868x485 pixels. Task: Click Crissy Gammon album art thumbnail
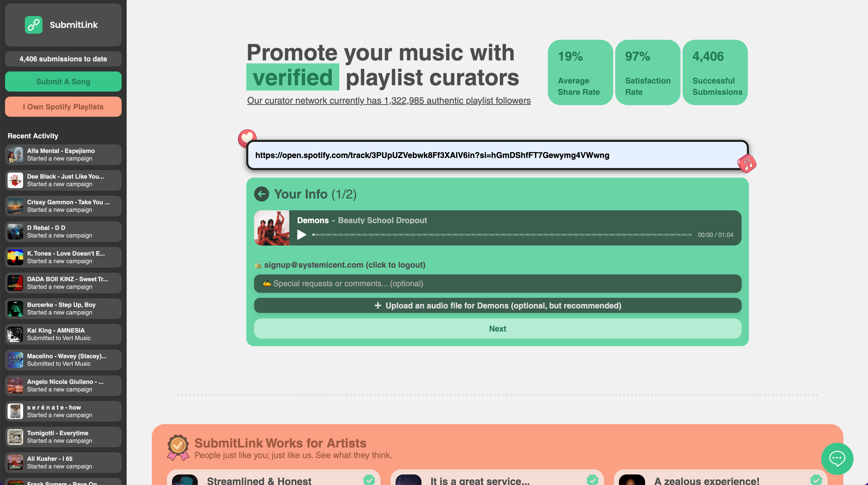15,206
